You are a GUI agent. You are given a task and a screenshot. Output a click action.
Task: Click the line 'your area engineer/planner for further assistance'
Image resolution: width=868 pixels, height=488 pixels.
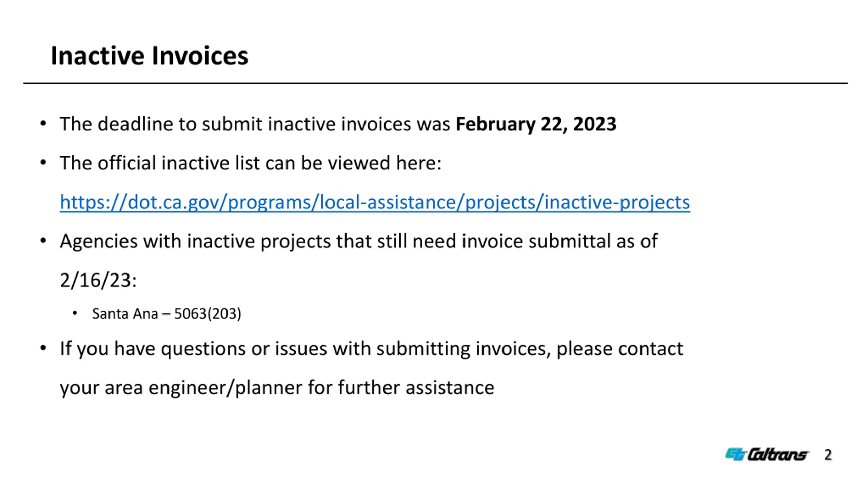[x=277, y=388]
